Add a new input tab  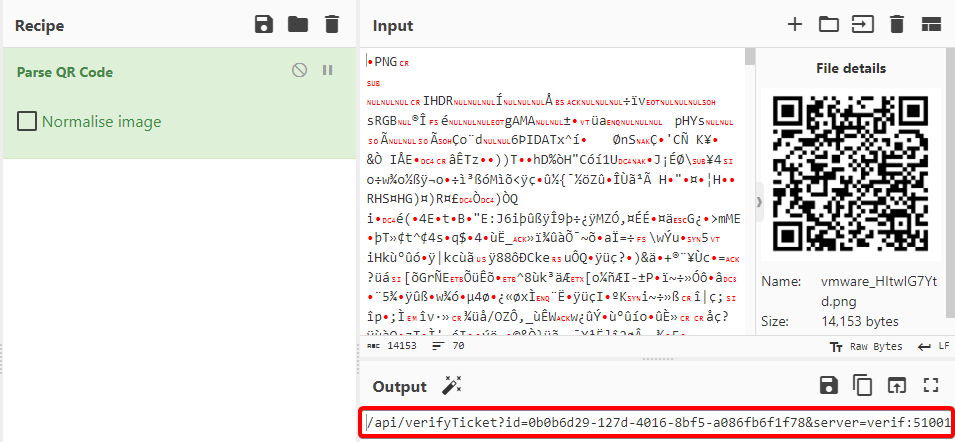pos(794,24)
